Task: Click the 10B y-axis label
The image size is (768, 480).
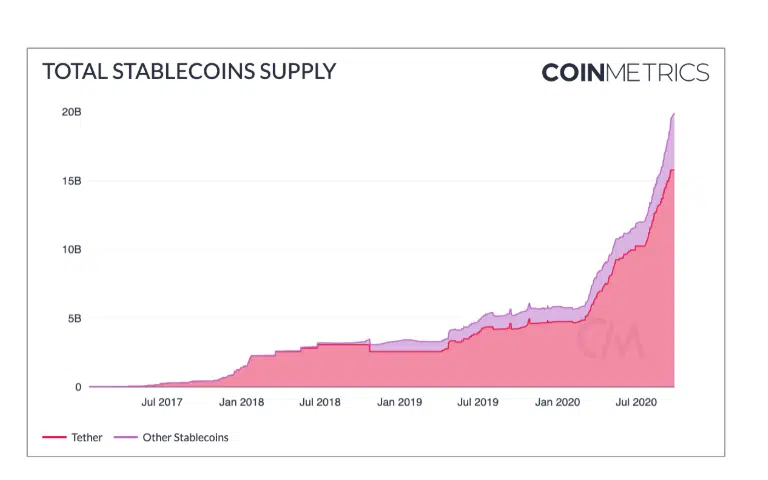Action: [x=72, y=250]
